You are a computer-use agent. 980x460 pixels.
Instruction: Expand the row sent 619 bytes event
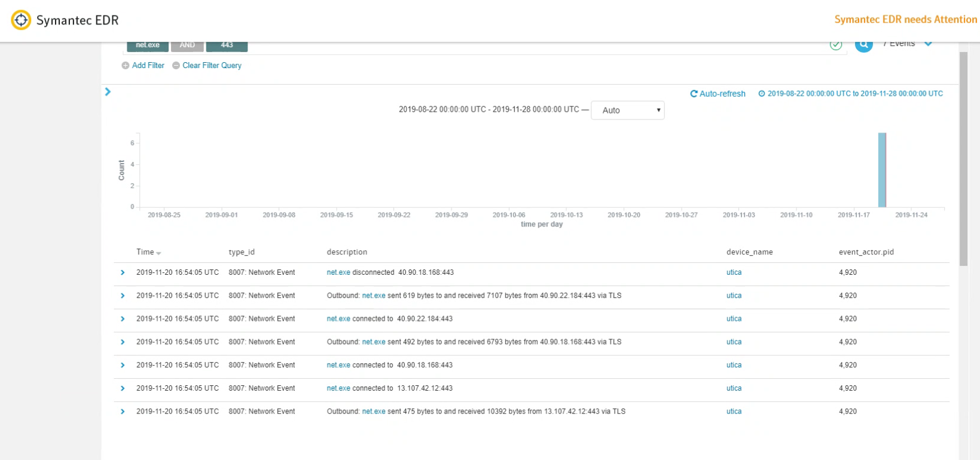123,296
